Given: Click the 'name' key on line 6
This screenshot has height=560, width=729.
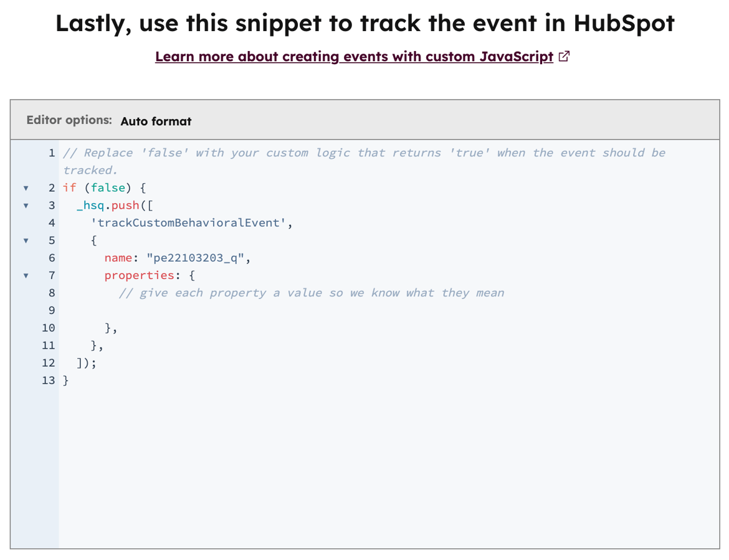Looking at the screenshot, I should [x=118, y=257].
